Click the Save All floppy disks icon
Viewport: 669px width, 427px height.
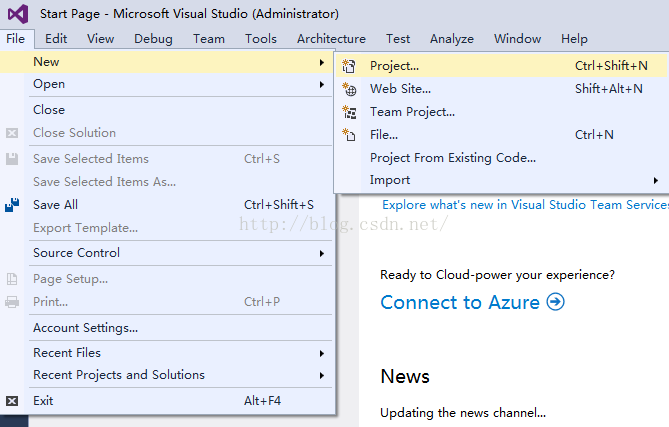[x=12, y=205]
